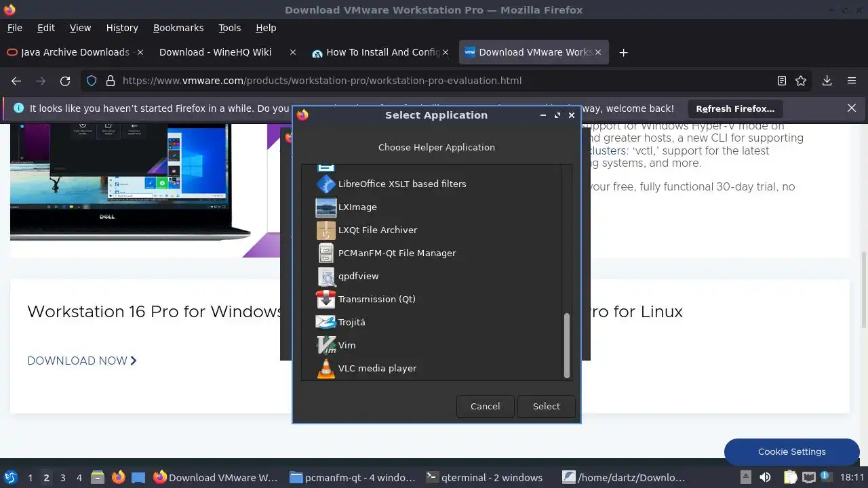Viewport: 868px width, 488px height.
Task: Click Cancel in Select Application dialog
Action: click(486, 406)
